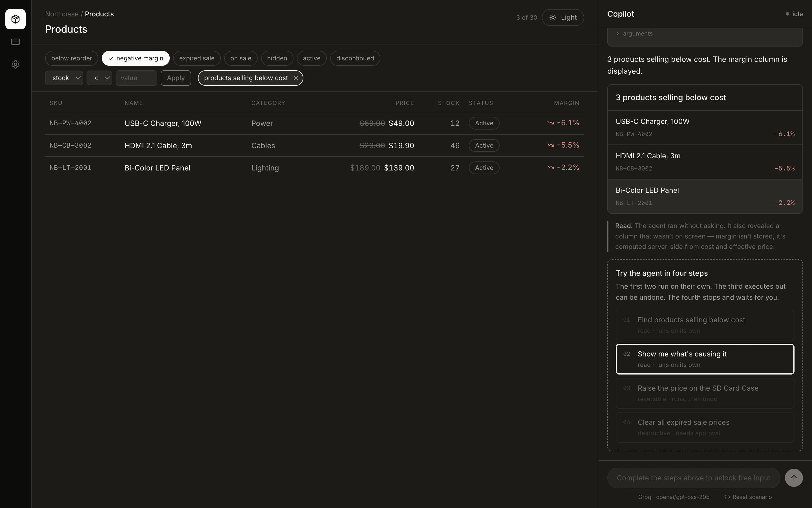Click the Cables category cell
Viewport: 812px width, 508px height.
coord(263,145)
